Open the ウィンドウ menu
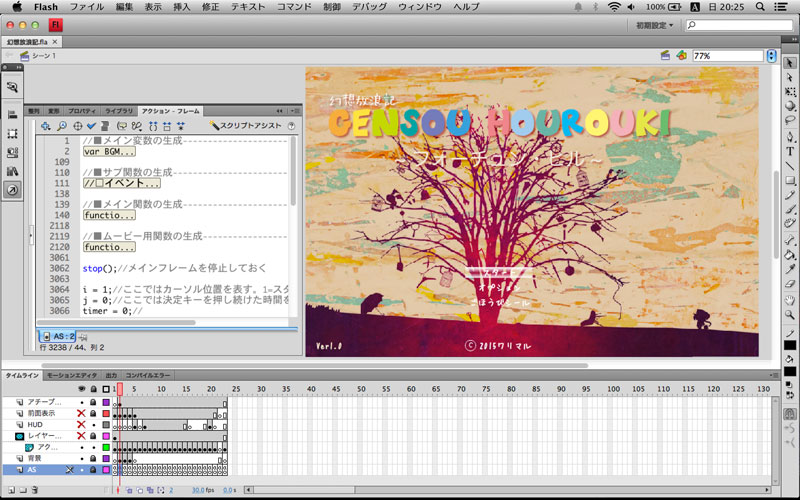The image size is (800, 500). click(x=420, y=7)
